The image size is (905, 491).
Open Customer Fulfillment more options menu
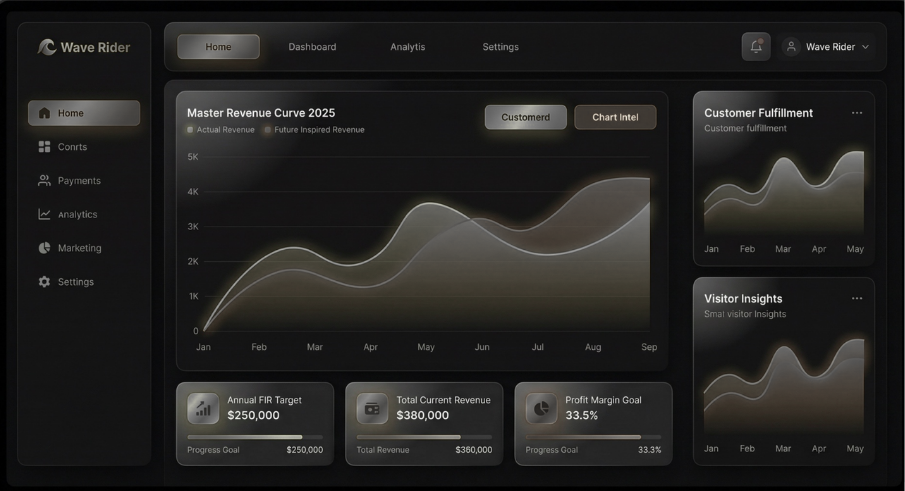pyautogui.click(x=857, y=113)
